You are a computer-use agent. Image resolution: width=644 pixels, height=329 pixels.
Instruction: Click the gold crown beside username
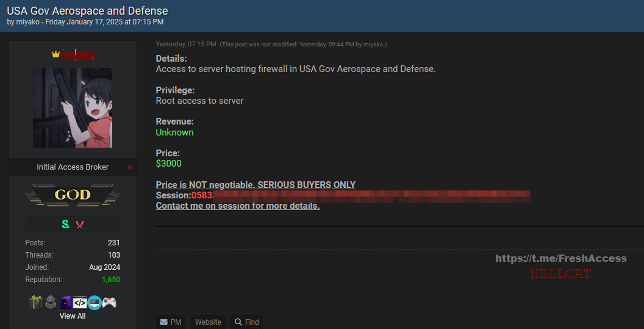(x=56, y=54)
